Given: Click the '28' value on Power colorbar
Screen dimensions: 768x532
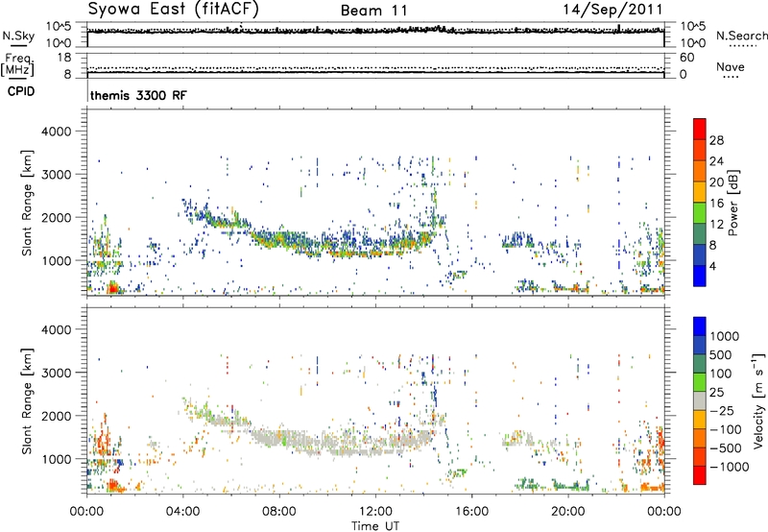Looking at the screenshot, I should [x=716, y=140].
